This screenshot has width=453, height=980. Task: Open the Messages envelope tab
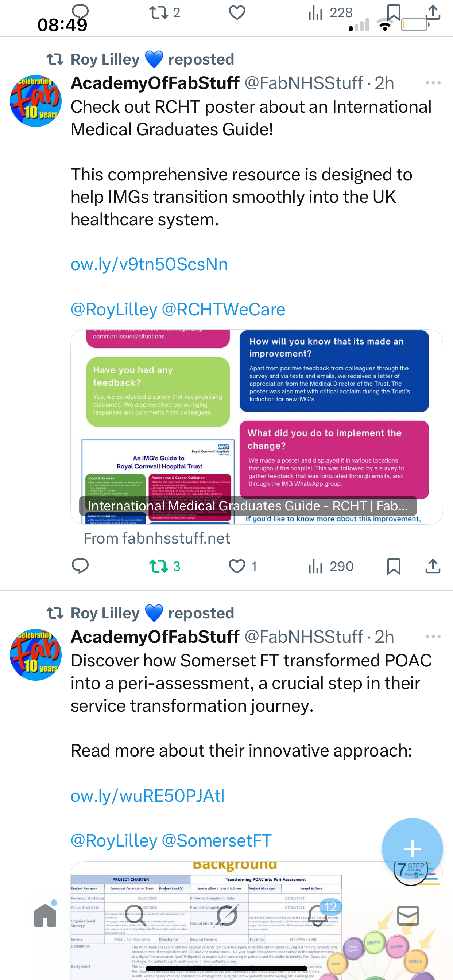408,915
